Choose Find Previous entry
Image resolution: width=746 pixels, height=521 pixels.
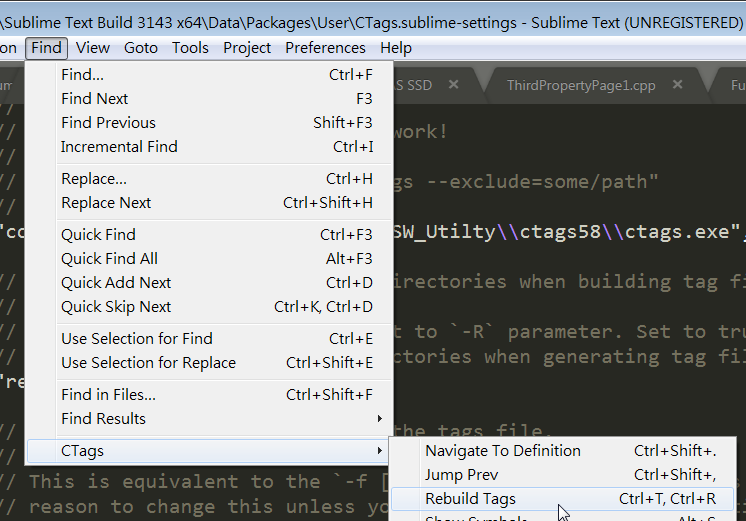coord(209,123)
